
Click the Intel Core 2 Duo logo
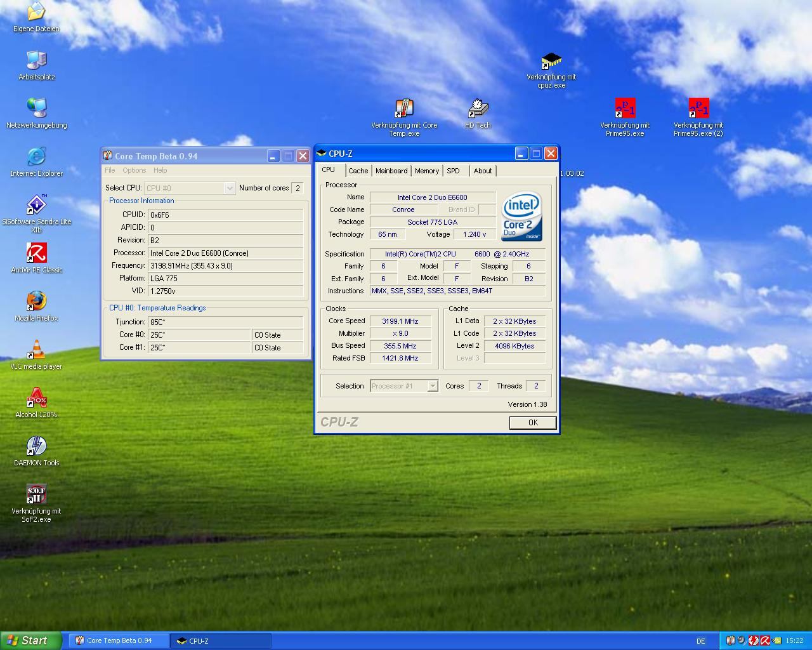(521, 216)
